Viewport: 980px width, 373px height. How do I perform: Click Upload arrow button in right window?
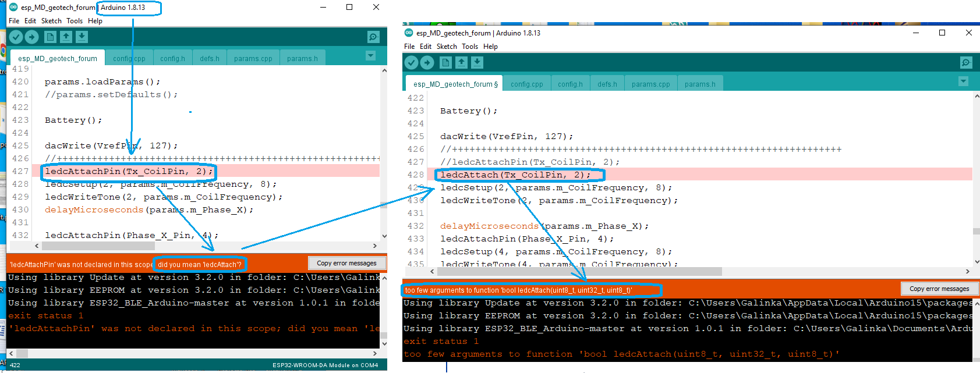[x=427, y=63]
